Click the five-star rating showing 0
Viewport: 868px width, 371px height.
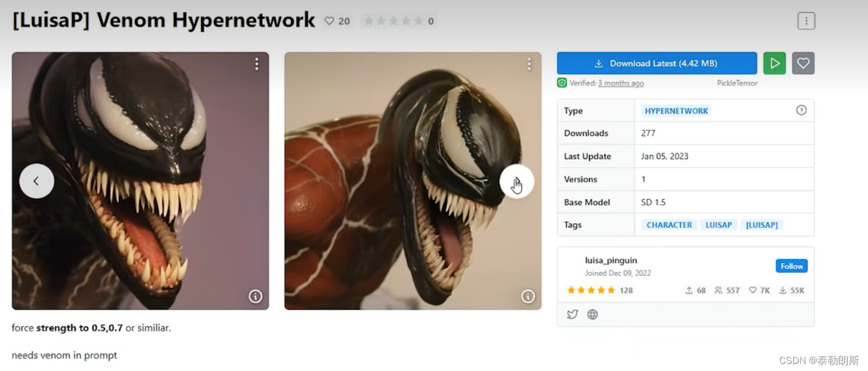399,22
